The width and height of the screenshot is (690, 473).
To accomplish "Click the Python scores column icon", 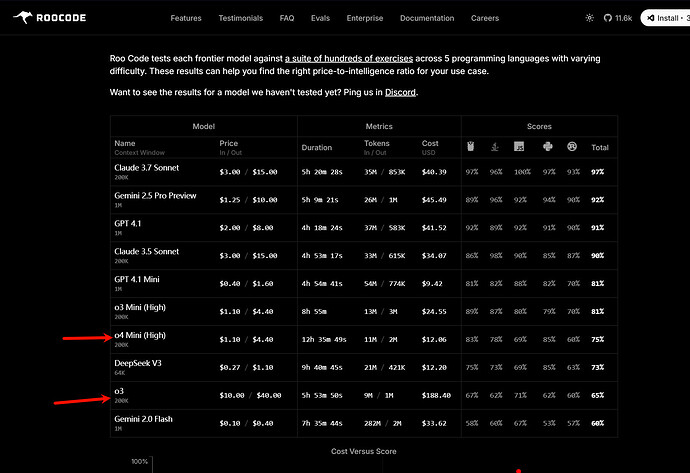I will (547, 147).
